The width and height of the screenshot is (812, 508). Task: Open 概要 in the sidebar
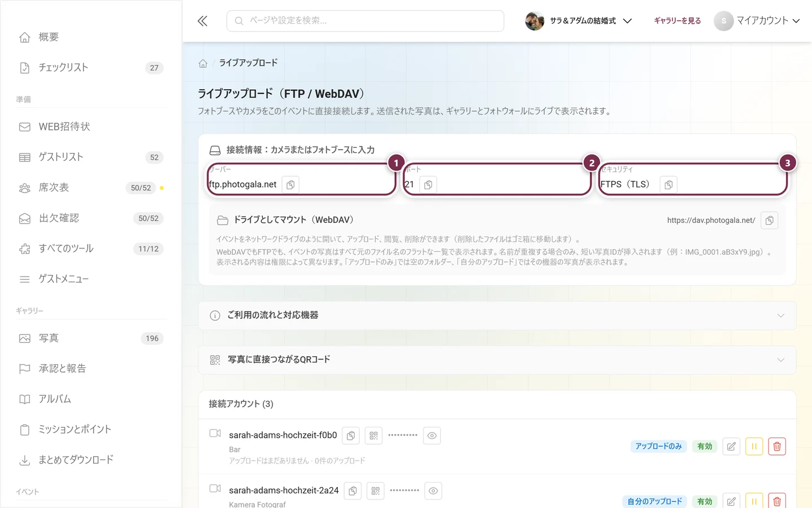[x=91, y=37]
